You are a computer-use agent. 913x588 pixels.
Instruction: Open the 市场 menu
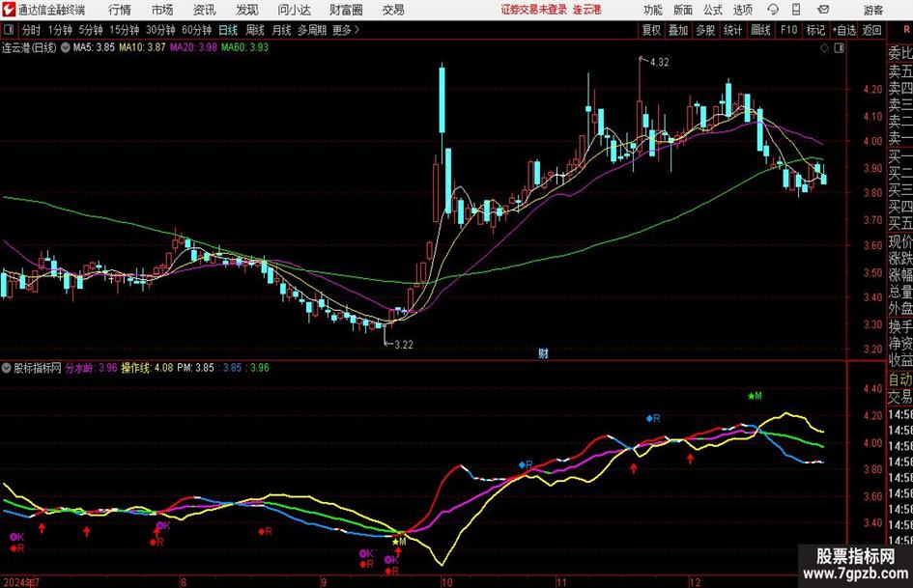tap(162, 10)
